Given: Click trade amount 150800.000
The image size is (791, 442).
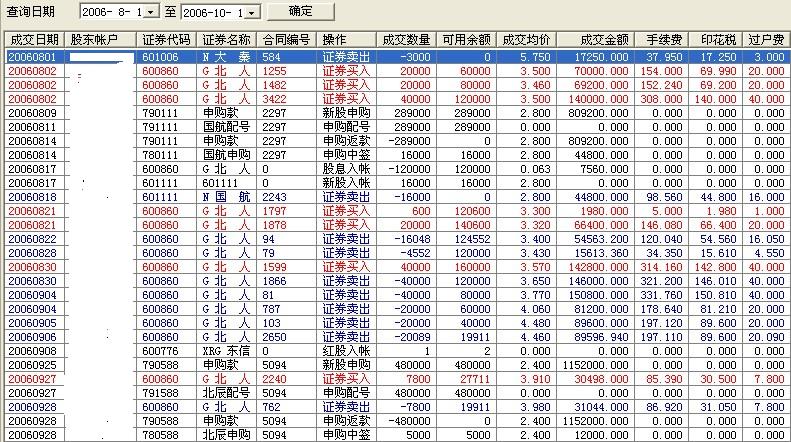Looking at the screenshot, I should (x=598, y=295).
